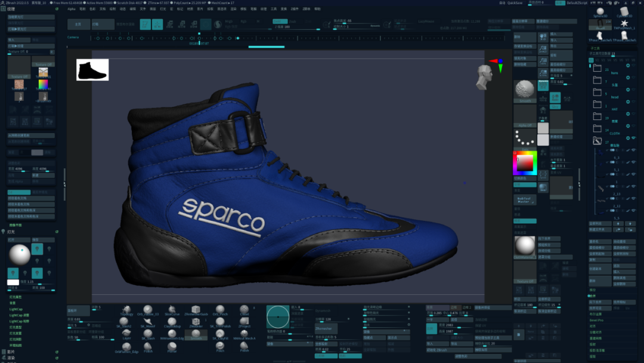Select the SK_TrimPolish brush
Screen dimensions: 644x363
(x=220, y=322)
